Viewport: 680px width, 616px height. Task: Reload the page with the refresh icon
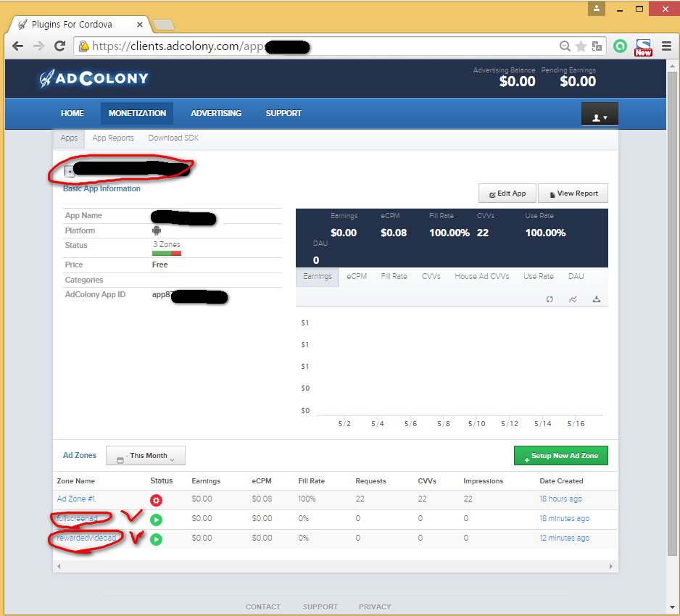click(x=60, y=46)
